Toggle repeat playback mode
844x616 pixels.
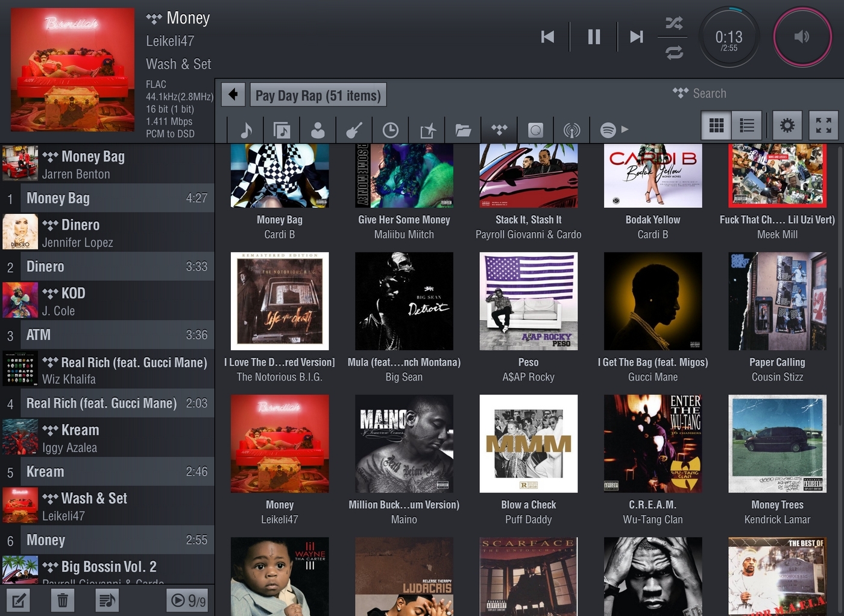(x=674, y=52)
